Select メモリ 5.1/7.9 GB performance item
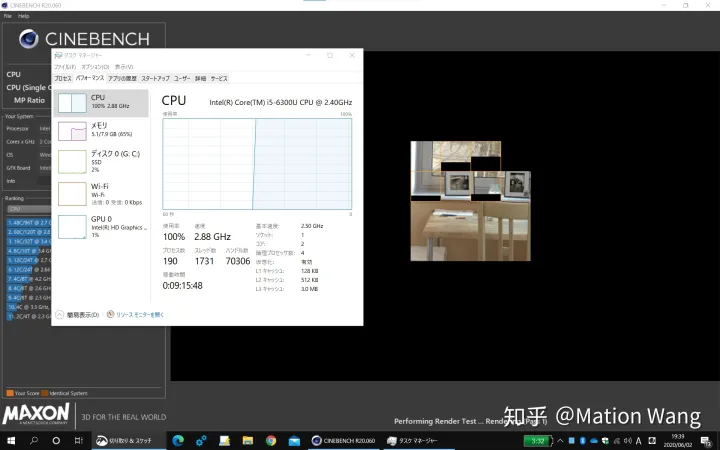Viewport: 720px width, 450px height. pos(101,131)
